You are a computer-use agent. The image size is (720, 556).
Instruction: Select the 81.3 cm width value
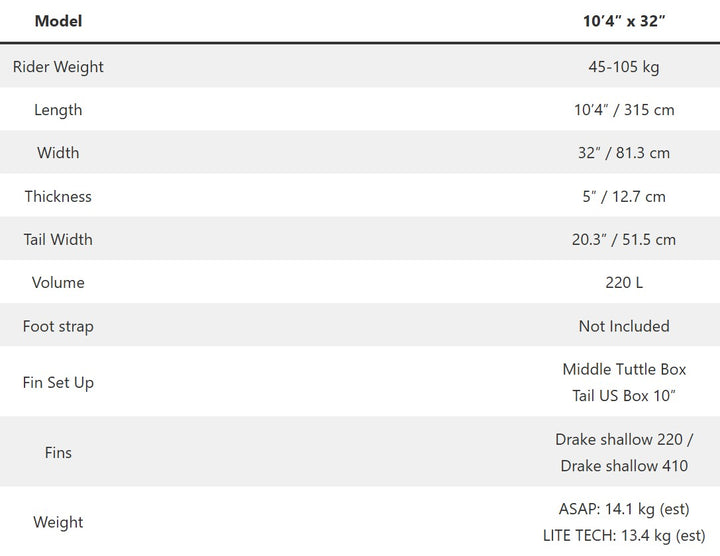(x=644, y=153)
